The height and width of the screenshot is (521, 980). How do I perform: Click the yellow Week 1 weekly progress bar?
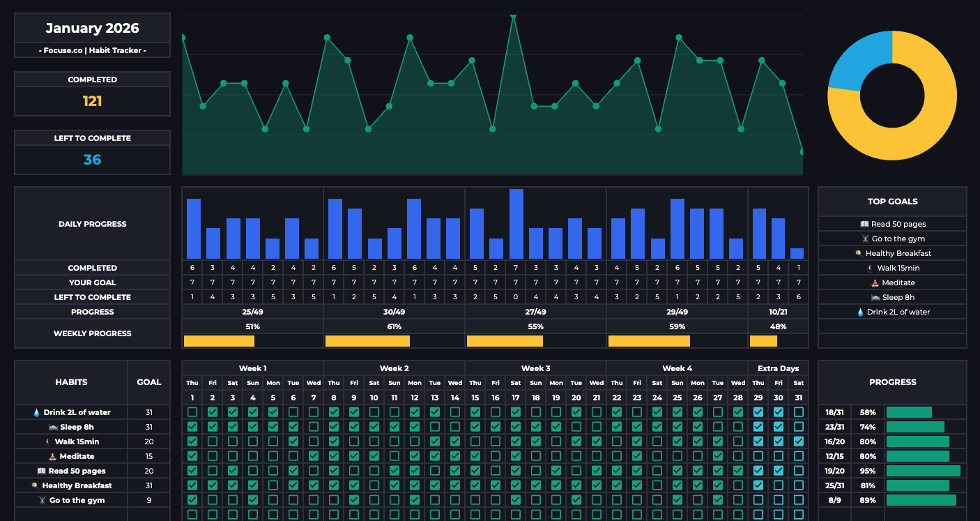tap(219, 341)
